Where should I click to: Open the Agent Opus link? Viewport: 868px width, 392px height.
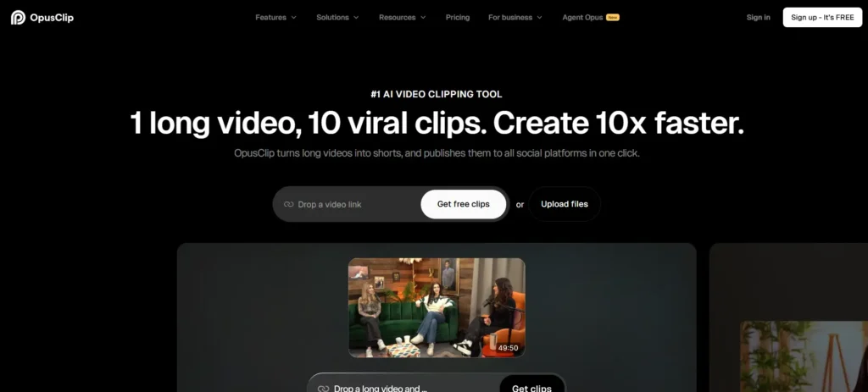[x=582, y=17]
